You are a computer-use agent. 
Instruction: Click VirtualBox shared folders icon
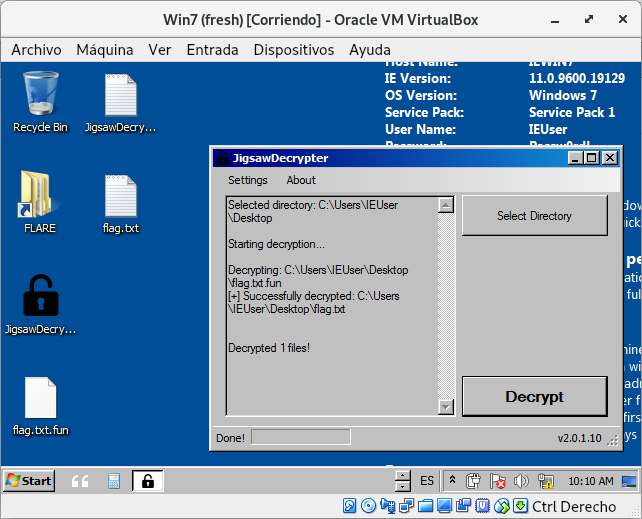[x=425, y=506]
